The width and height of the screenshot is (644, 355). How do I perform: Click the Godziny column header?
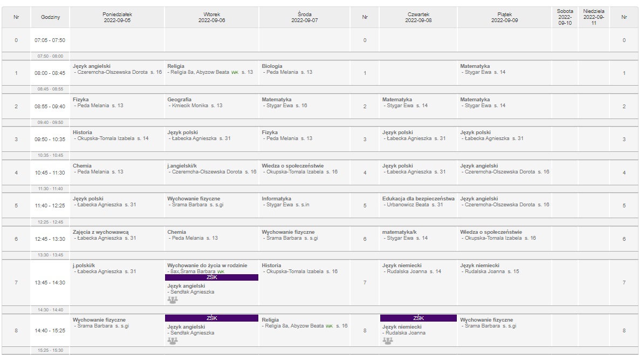click(50, 17)
